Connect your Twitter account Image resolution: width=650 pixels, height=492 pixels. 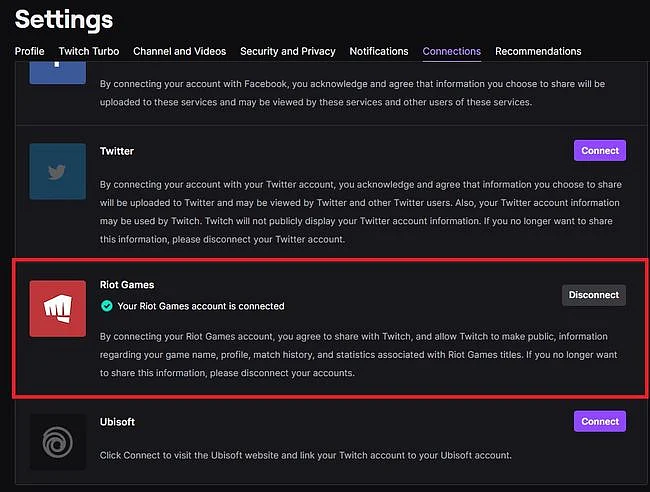(599, 150)
